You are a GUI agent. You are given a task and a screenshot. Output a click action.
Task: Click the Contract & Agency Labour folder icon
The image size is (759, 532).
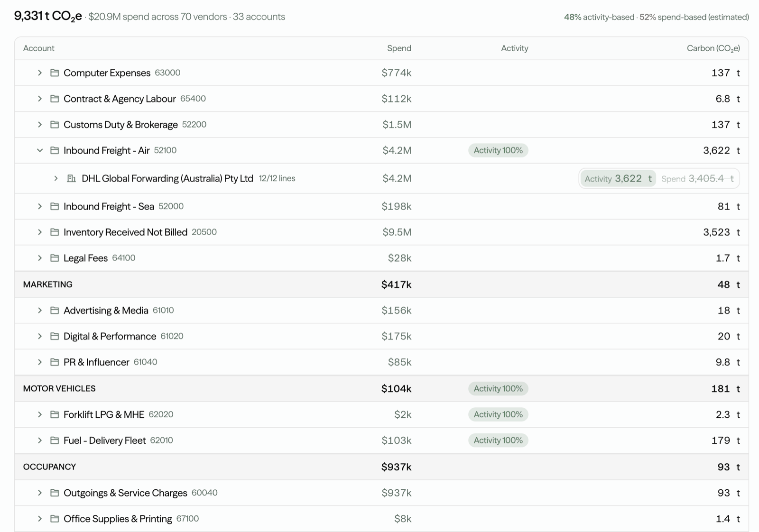pos(55,99)
